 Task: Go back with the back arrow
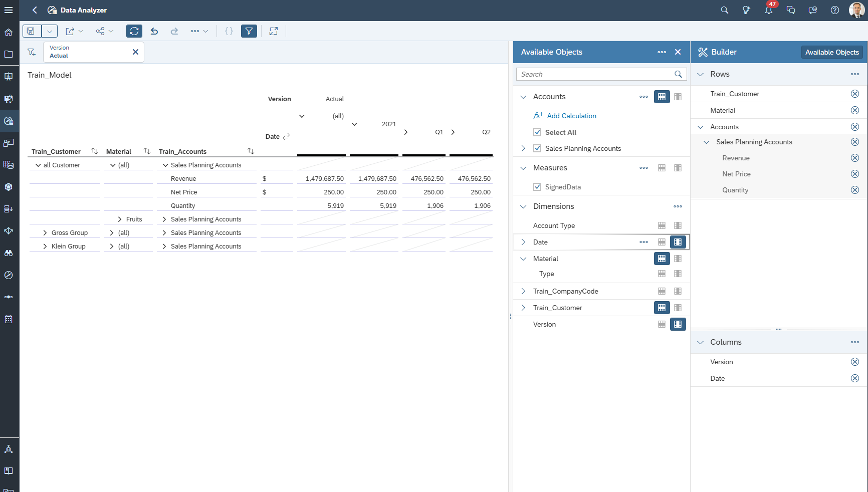35,10
